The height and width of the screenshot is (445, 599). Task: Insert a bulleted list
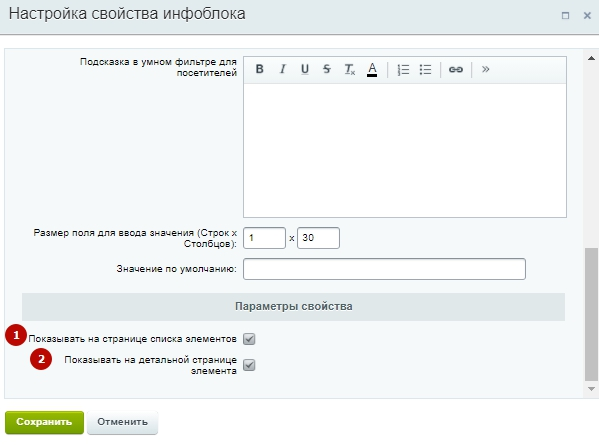425,70
